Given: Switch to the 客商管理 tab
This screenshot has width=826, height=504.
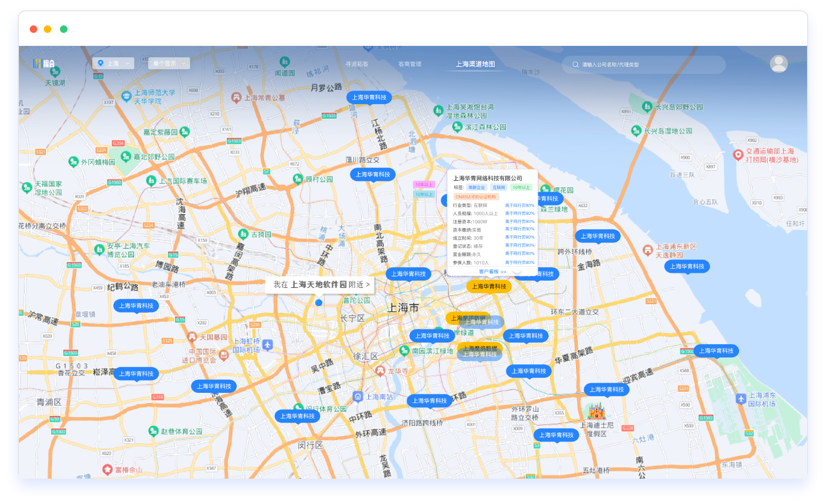Looking at the screenshot, I should 410,64.
